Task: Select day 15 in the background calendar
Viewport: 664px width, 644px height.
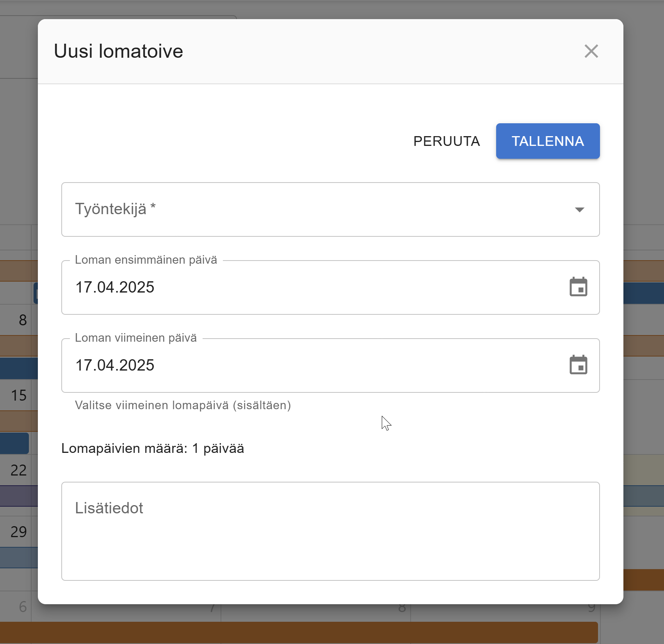Action: click(19, 396)
